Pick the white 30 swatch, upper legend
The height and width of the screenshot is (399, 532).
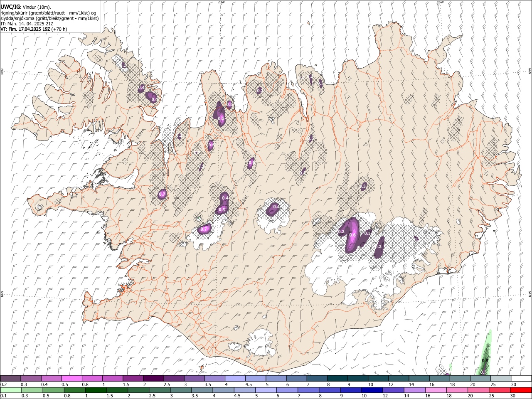[521, 378]
